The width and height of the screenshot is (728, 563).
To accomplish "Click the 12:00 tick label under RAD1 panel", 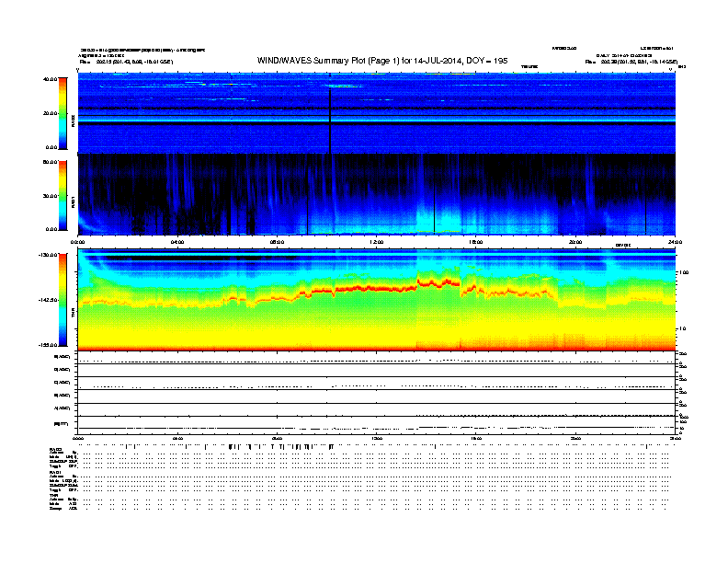I will click(377, 242).
